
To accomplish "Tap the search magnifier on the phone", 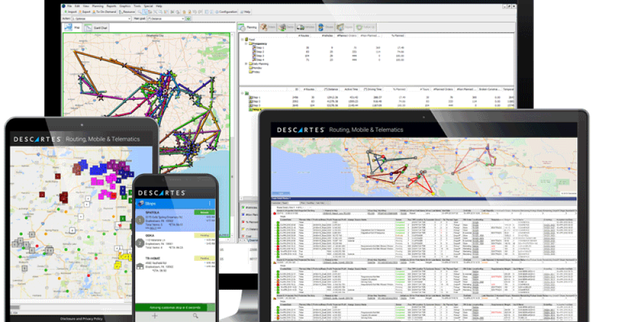I will coord(196,316).
